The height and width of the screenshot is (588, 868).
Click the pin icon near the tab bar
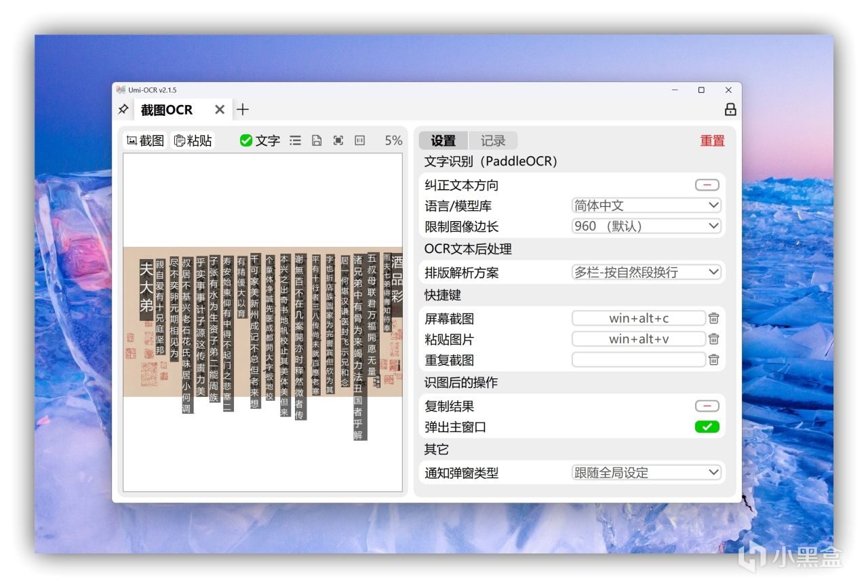point(123,109)
